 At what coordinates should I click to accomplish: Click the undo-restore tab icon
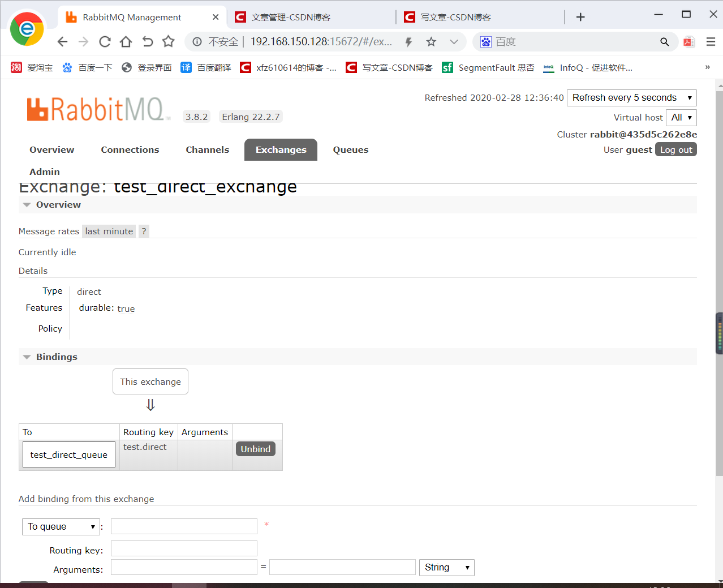147,42
